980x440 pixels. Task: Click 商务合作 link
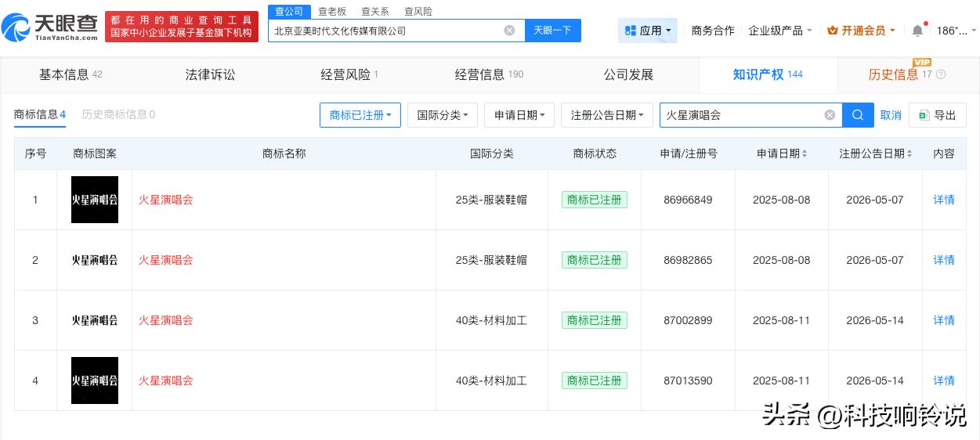713,31
